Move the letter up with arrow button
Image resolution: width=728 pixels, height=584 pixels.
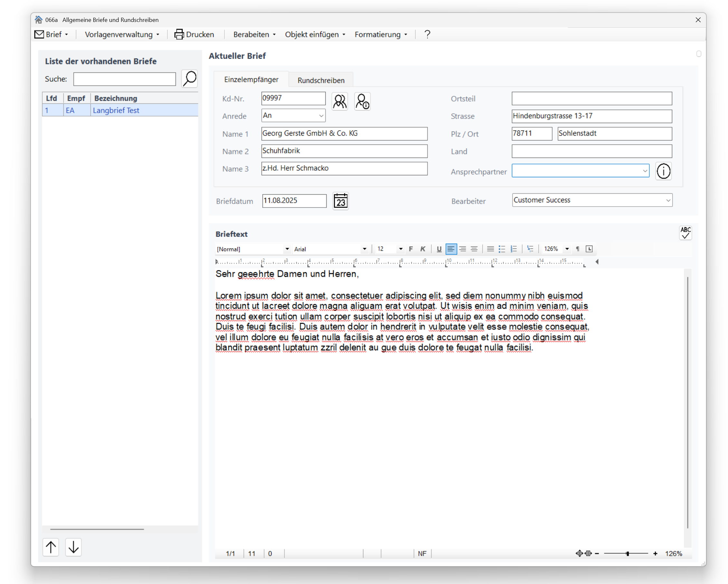click(x=51, y=547)
